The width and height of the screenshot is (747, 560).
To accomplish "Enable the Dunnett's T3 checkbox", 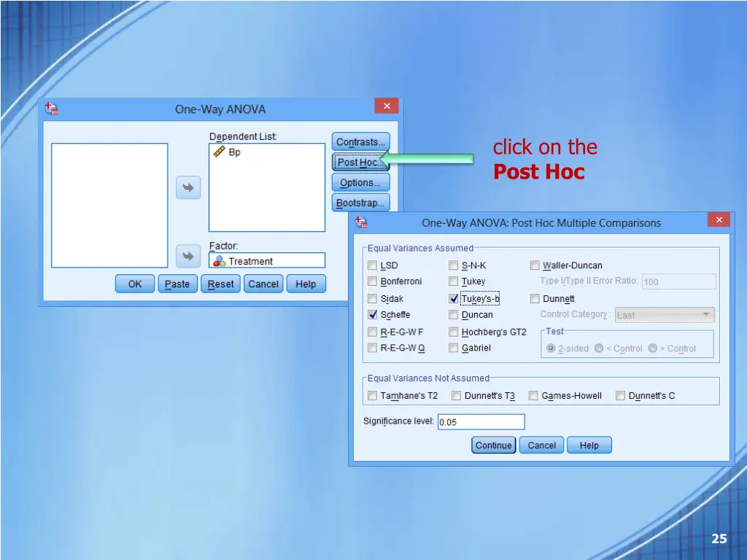I will pyautogui.click(x=457, y=396).
